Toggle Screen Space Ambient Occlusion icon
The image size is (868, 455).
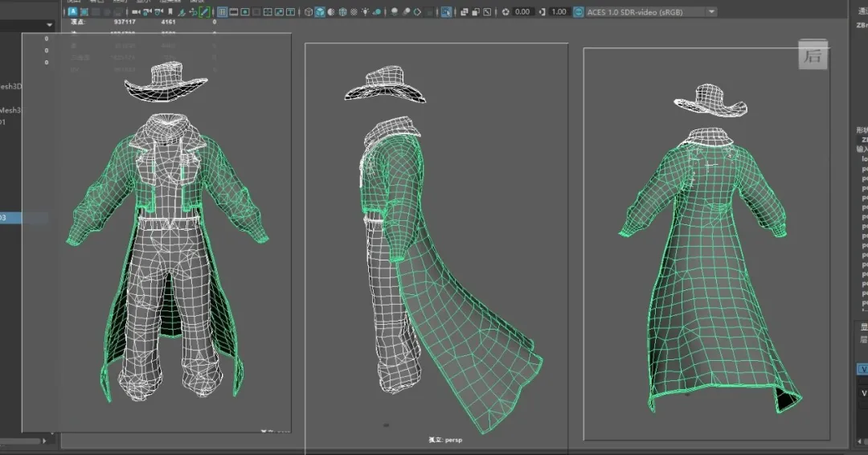(394, 11)
